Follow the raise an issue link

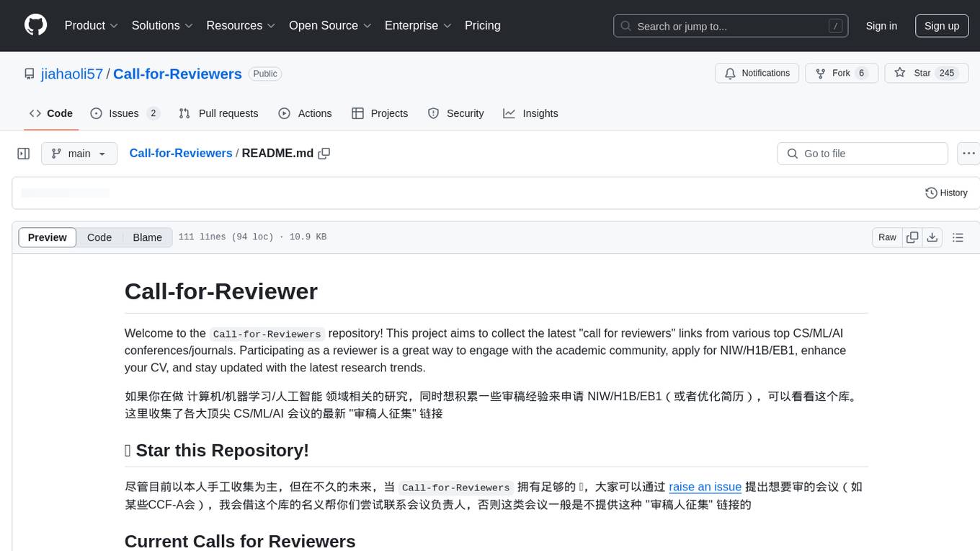click(x=705, y=487)
